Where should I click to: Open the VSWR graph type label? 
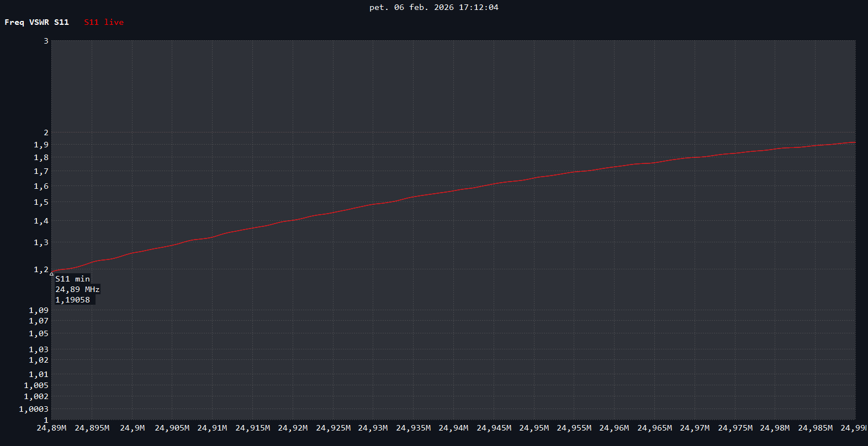(39, 22)
